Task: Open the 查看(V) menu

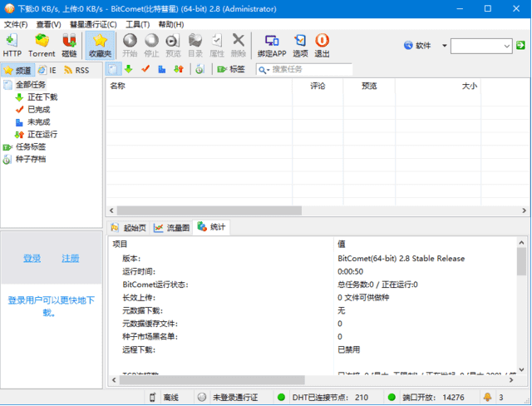Action: tap(48, 24)
